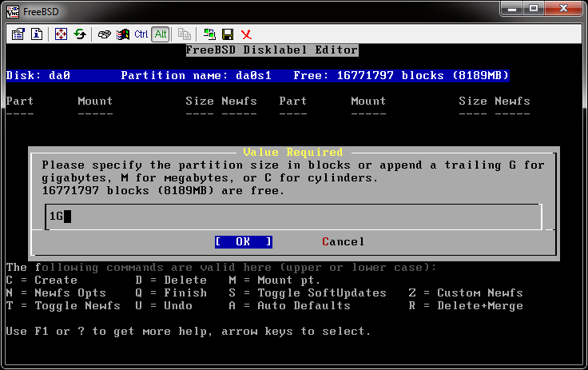
Task: Click 'M = Mount pt.' command text
Action: click(275, 280)
